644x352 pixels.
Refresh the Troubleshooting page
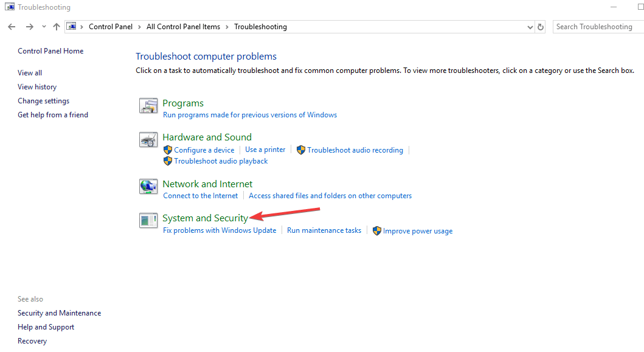click(541, 27)
